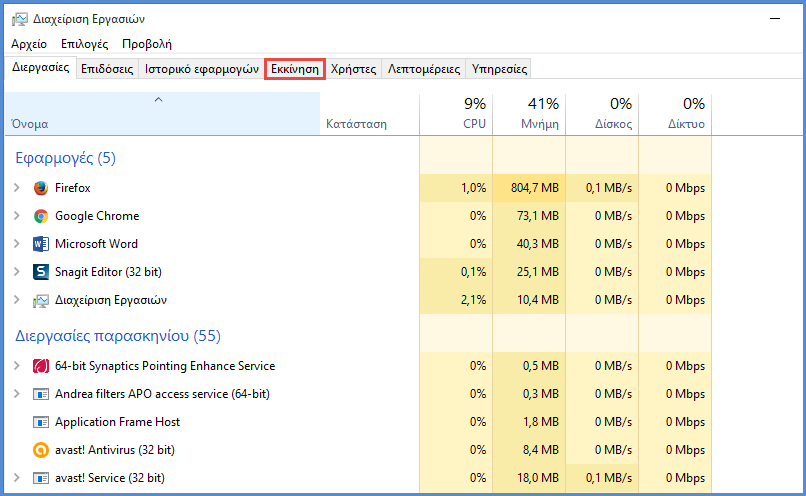This screenshot has height=496, width=806.
Task: Expand the Firefox process group
Action: coord(17,188)
